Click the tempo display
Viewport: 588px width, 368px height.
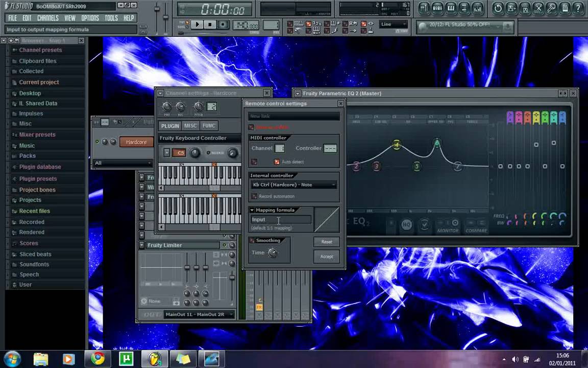click(x=246, y=25)
